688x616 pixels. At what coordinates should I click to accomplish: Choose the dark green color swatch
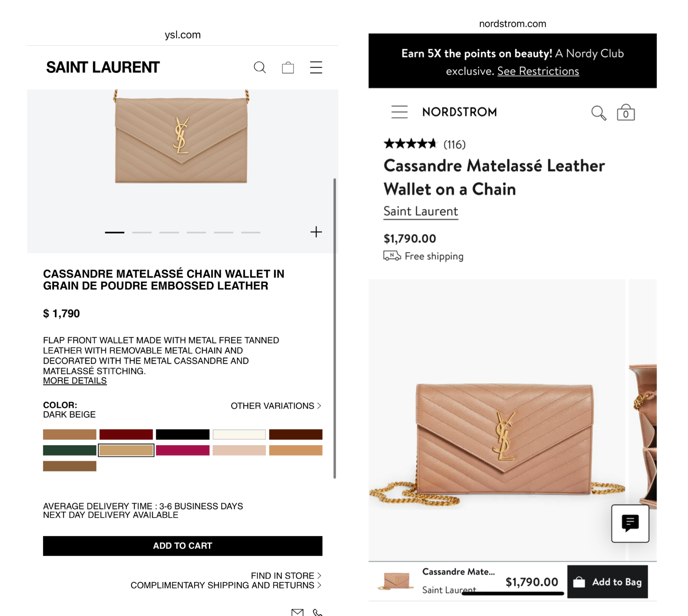[69, 450]
